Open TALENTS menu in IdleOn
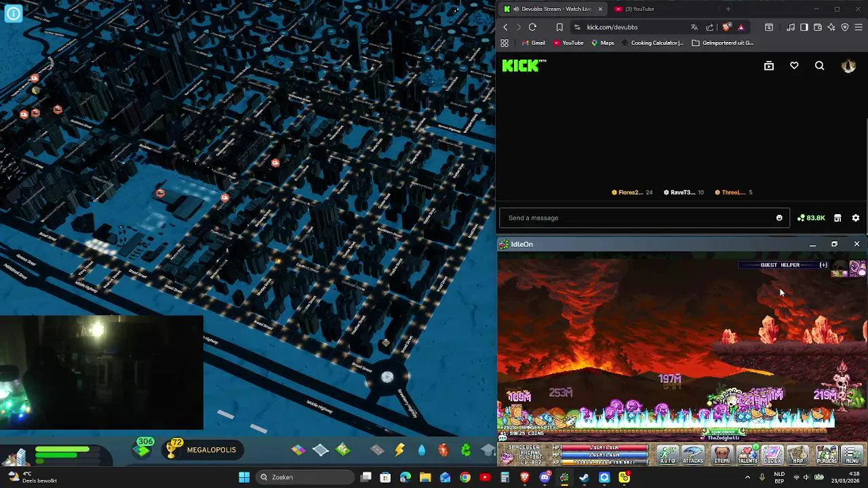The height and width of the screenshot is (488, 868). coord(747,453)
